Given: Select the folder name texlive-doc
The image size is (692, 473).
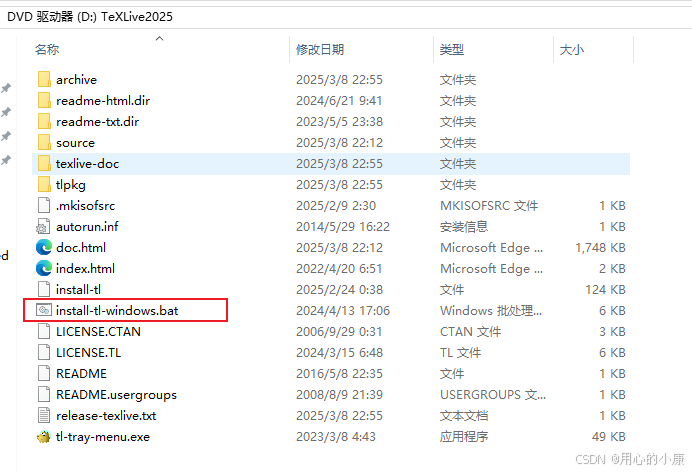Looking at the screenshot, I should [x=87, y=164].
